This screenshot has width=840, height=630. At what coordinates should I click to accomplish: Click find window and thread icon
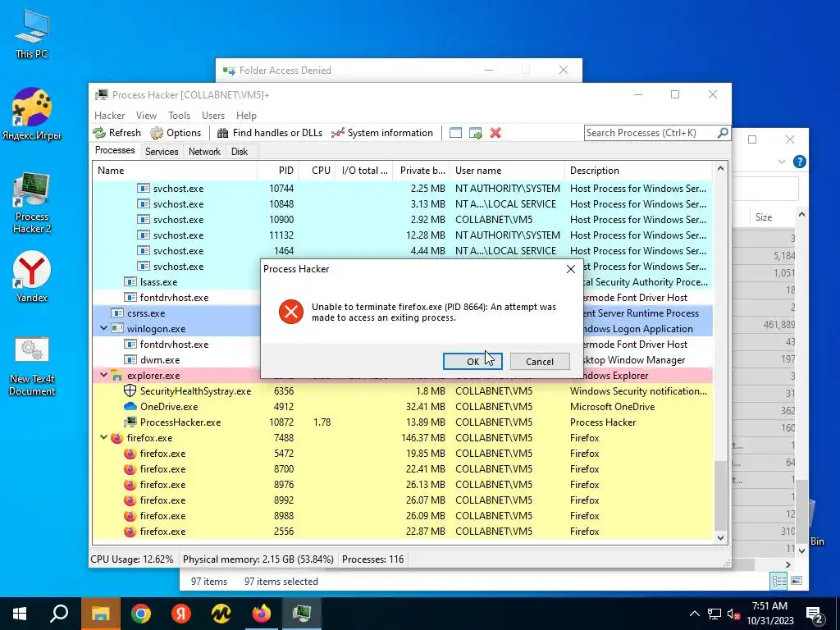475,133
